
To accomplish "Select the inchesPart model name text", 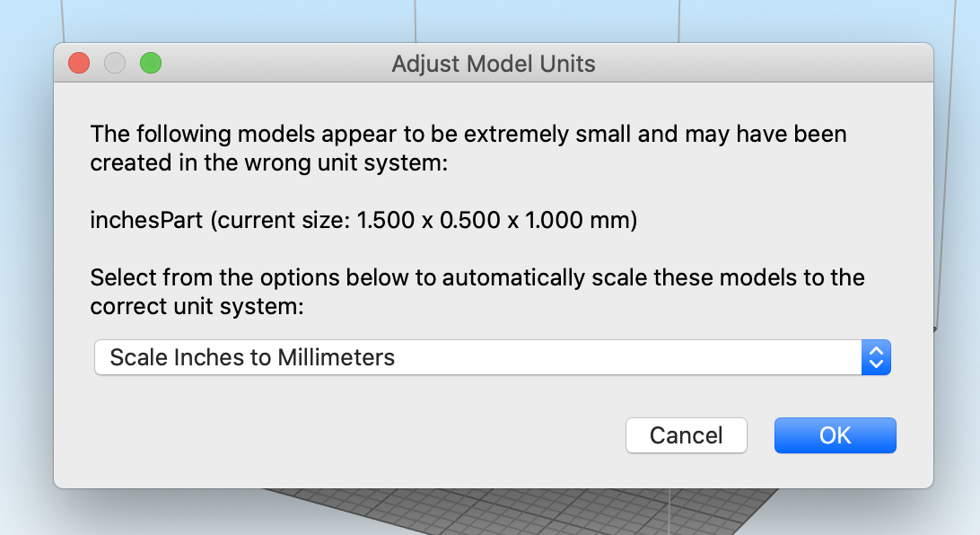I will (x=146, y=220).
